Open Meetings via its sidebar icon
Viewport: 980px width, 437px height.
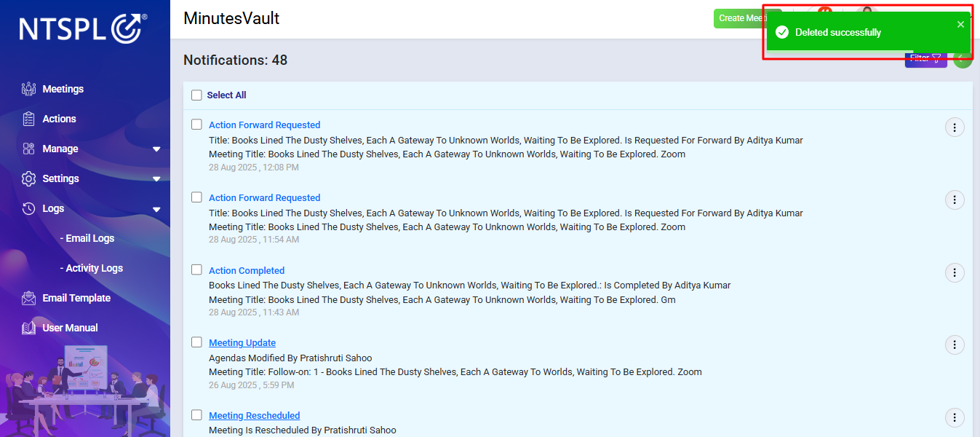pyautogui.click(x=28, y=89)
